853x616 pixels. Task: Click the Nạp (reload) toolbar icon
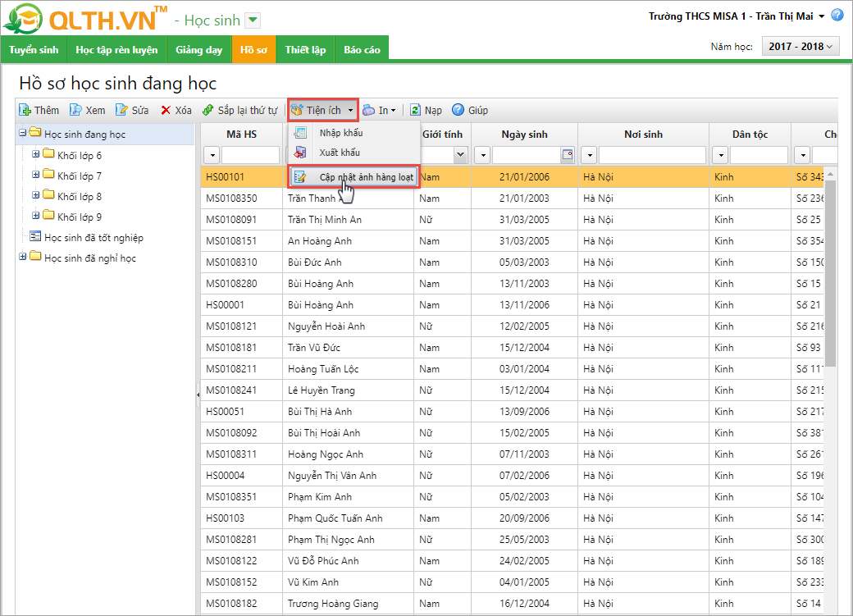tap(416, 110)
